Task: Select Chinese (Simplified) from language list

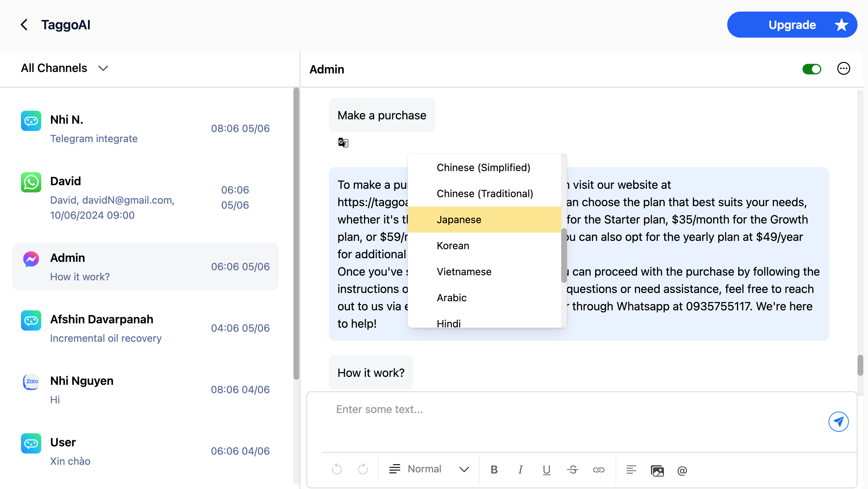Action: 484,167
